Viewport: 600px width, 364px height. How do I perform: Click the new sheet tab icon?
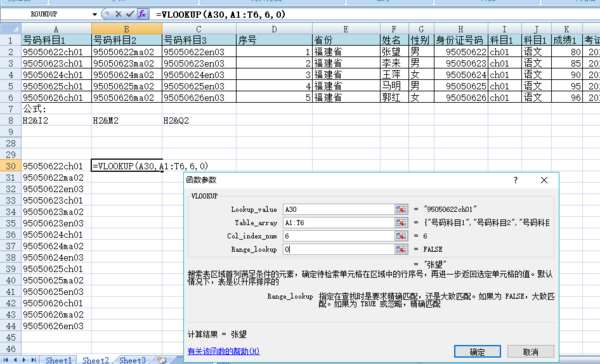(x=162, y=360)
